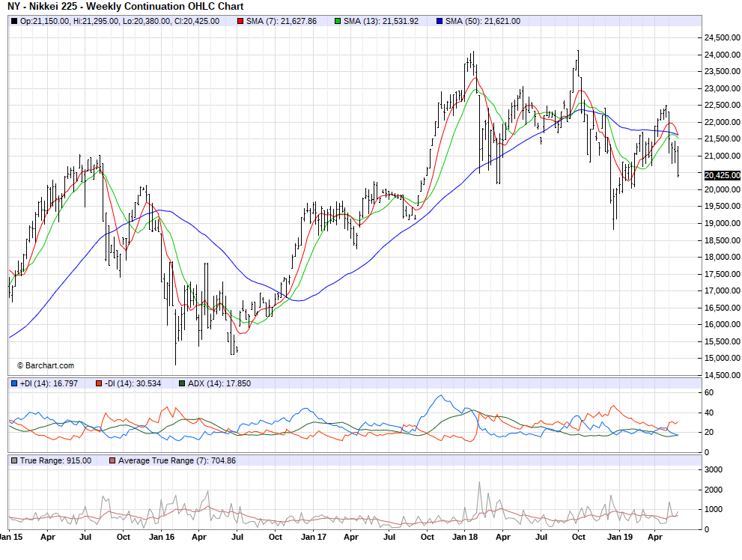
Task: Click the blue +DI (14) legend swatch
Action: point(13,383)
